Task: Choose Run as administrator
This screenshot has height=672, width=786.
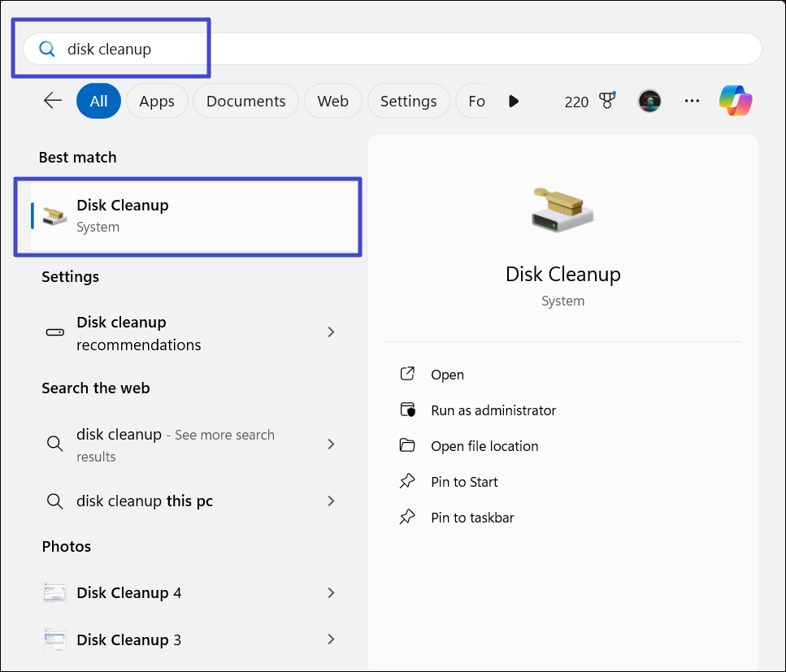Action: click(x=493, y=410)
